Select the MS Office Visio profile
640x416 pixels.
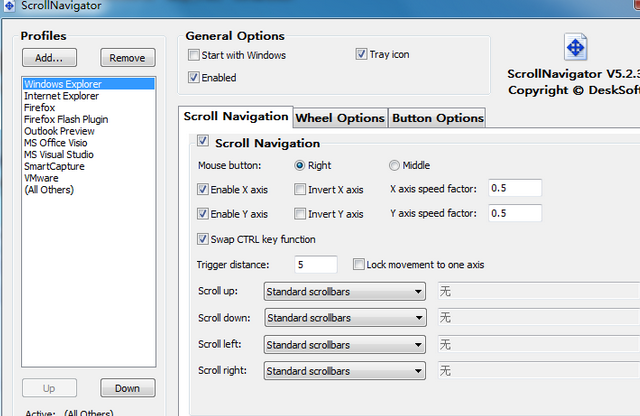[89, 143]
